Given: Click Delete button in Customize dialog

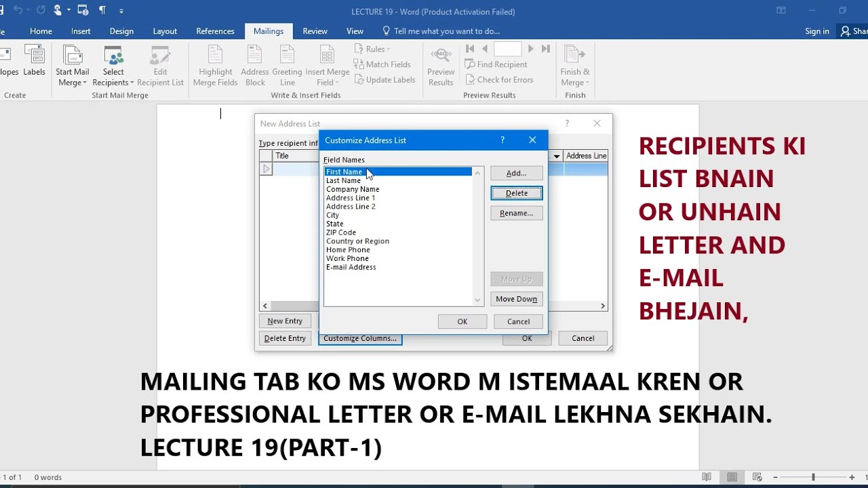Looking at the screenshot, I should 516,193.
